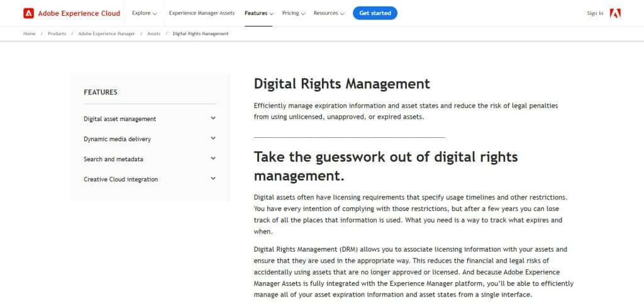644x306 pixels.
Task: Open the Adobe Experience Cloud home link
Action: click(72, 13)
